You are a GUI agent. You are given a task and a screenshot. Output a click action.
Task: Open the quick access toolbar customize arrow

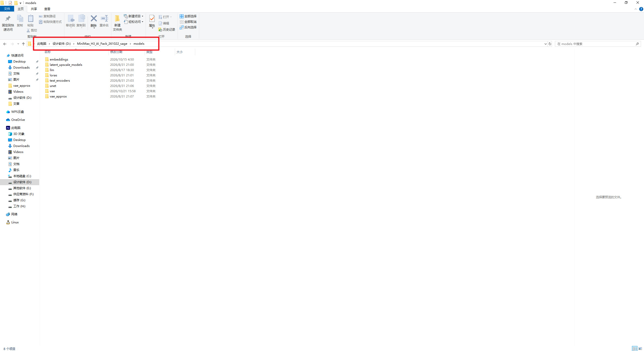(20, 3)
